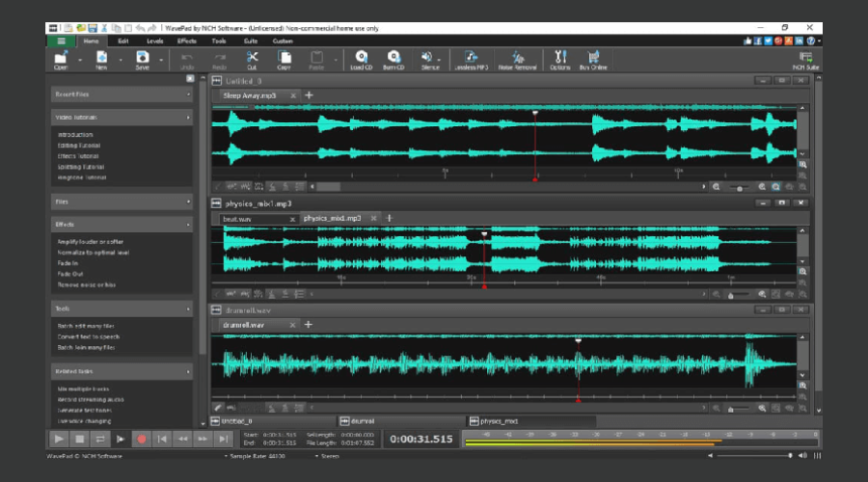Image resolution: width=868 pixels, height=482 pixels.
Task: Open the Suite ribbon tab
Action: [x=250, y=40]
